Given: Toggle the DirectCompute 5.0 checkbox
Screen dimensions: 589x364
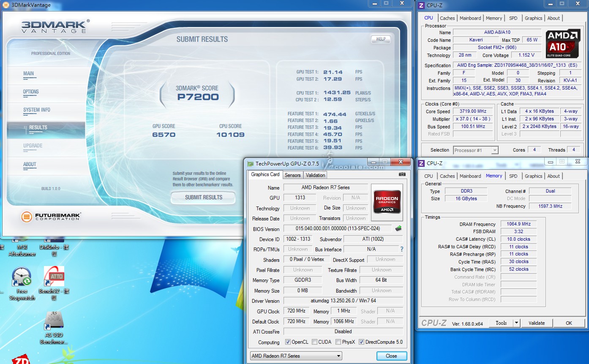Looking at the screenshot, I should click(x=361, y=342).
